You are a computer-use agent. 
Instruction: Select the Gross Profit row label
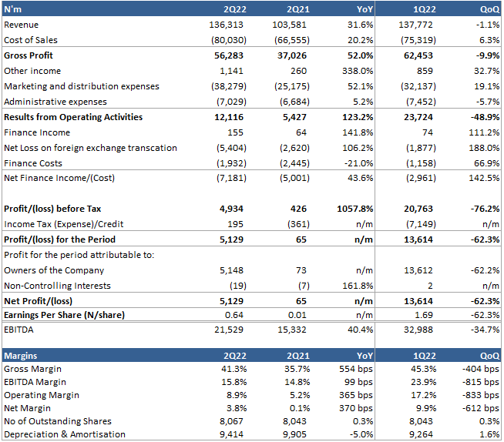click(x=29, y=55)
